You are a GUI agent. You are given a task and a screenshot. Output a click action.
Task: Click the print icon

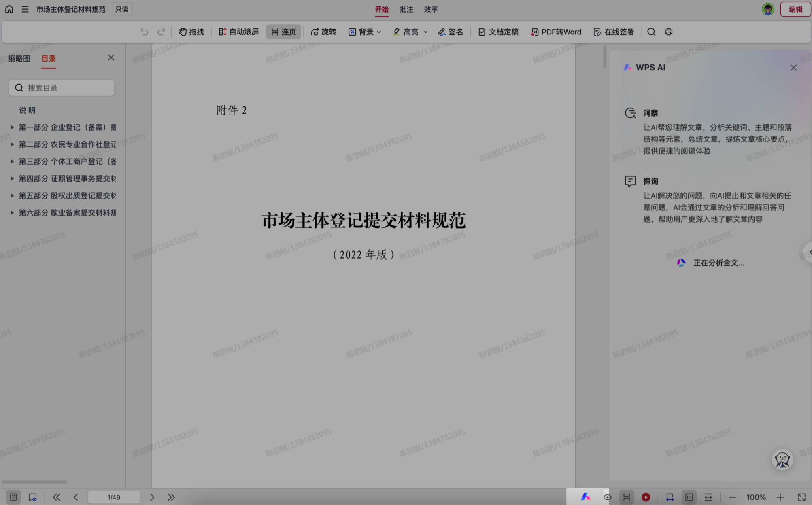668,32
